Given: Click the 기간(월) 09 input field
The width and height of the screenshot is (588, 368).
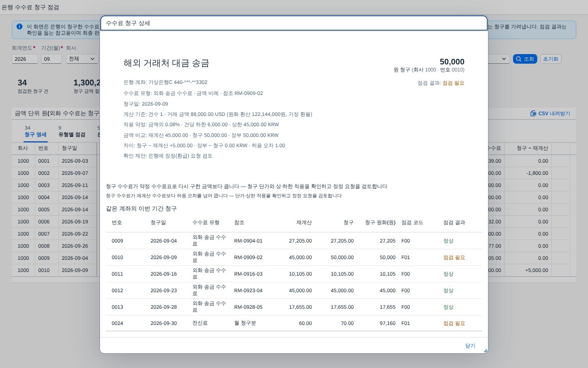Looking at the screenshot, I should pyautogui.click(x=51, y=59).
